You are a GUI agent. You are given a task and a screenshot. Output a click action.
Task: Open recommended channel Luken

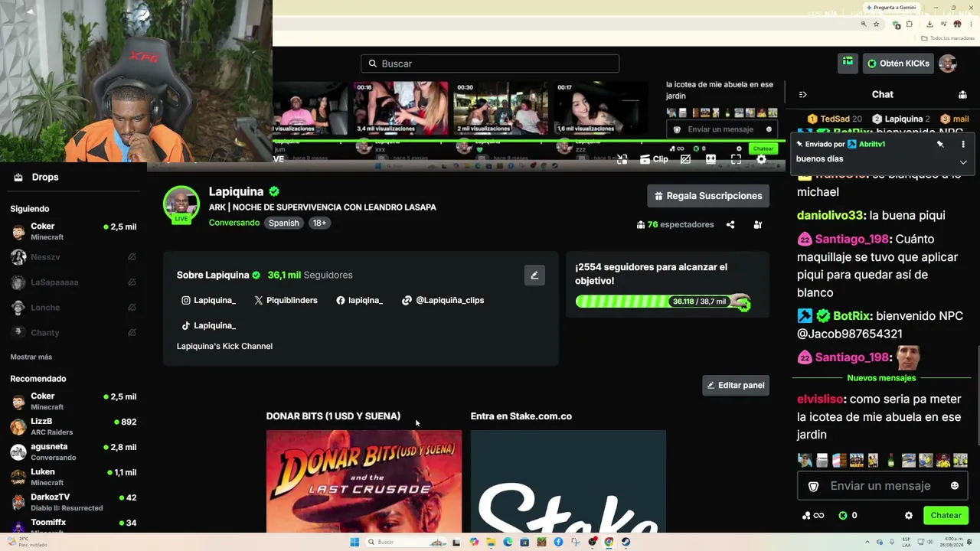tap(73, 478)
